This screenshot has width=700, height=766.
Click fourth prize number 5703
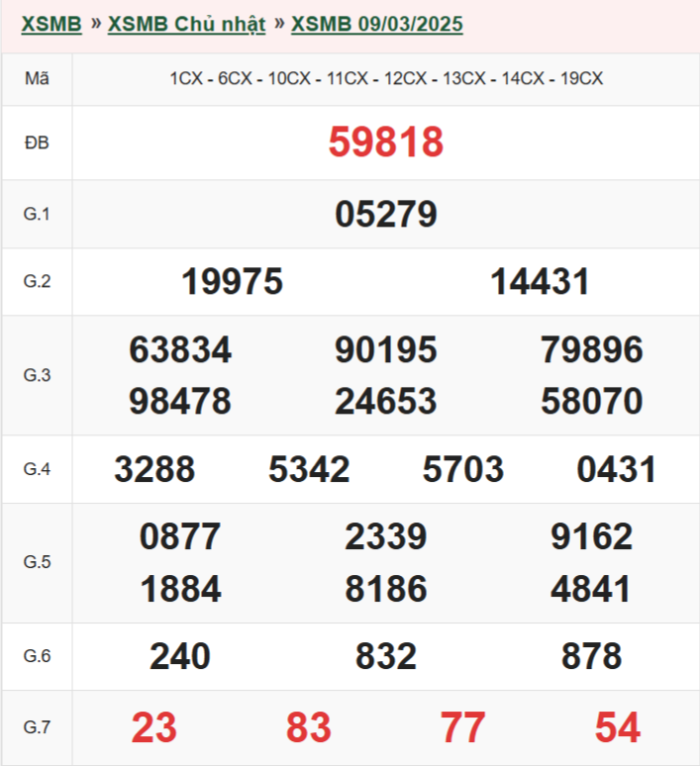pyautogui.click(x=463, y=469)
